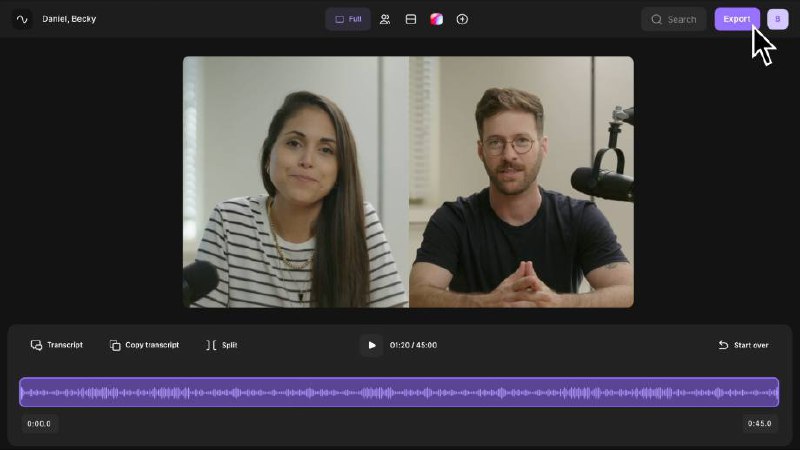The height and width of the screenshot is (450, 800).
Task: Click the purple Export button
Action: (x=737, y=19)
